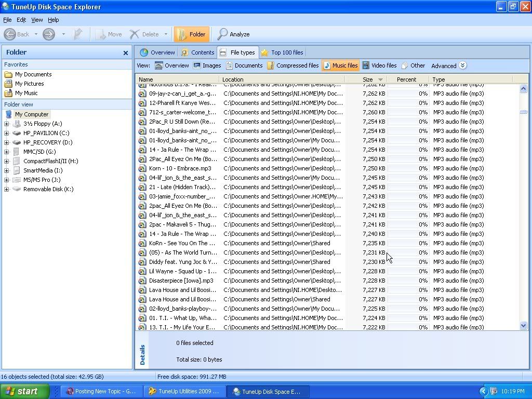The width and height of the screenshot is (532, 399).
Task: Sort by the Location column header
Action: point(282,79)
